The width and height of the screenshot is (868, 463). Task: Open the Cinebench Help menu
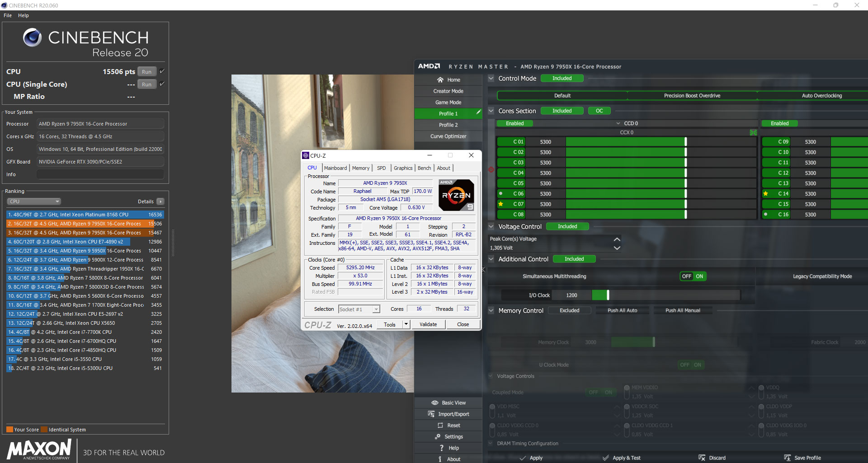coord(24,15)
